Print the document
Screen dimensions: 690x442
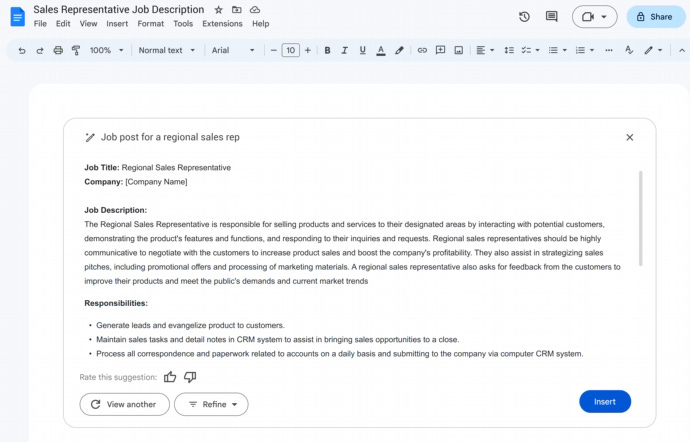click(x=58, y=50)
